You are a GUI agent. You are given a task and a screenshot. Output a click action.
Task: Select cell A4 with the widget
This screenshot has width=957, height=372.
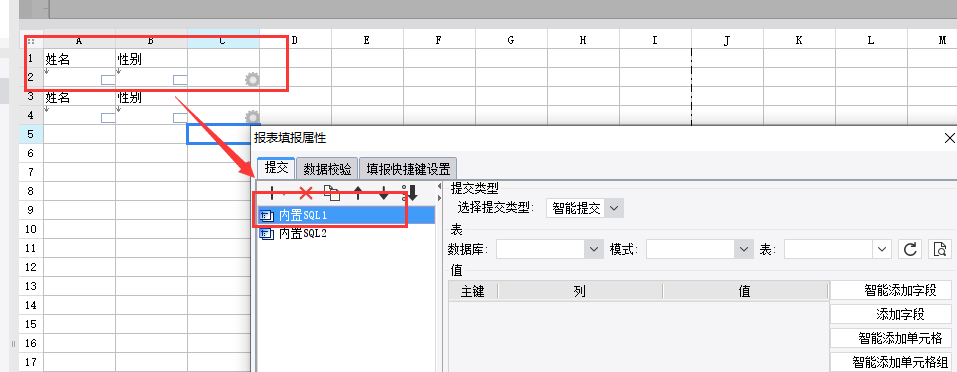[x=79, y=115]
